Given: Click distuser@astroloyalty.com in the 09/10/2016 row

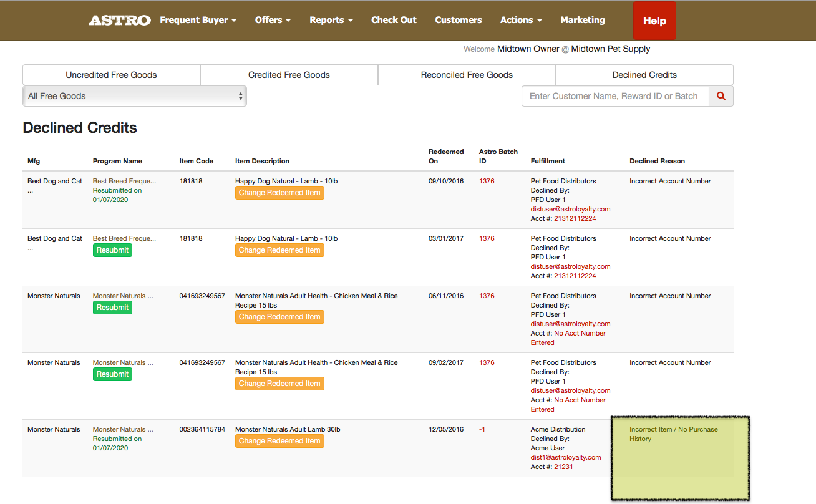Looking at the screenshot, I should [570, 209].
